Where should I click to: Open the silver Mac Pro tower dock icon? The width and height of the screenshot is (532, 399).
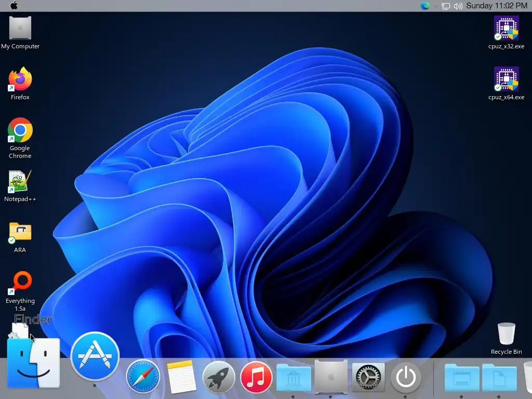pos(331,377)
